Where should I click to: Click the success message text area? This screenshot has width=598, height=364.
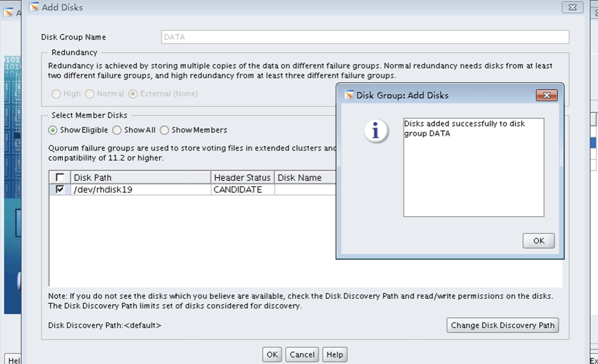tap(474, 167)
